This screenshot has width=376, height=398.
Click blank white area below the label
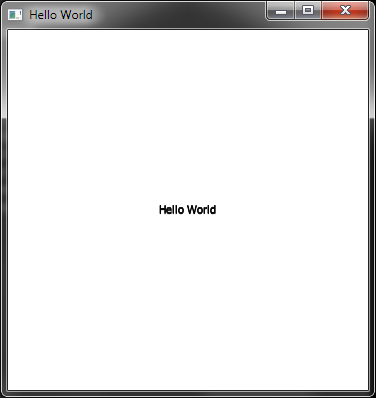tap(188, 300)
